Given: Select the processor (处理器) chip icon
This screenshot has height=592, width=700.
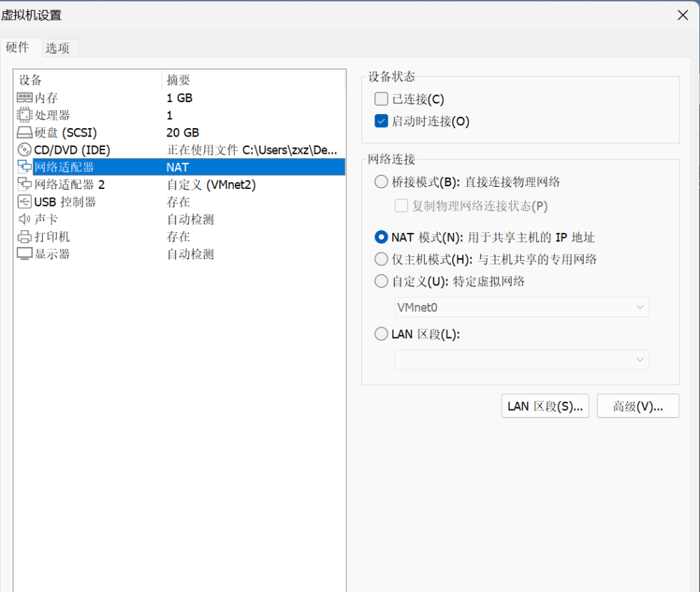Looking at the screenshot, I should (x=24, y=115).
